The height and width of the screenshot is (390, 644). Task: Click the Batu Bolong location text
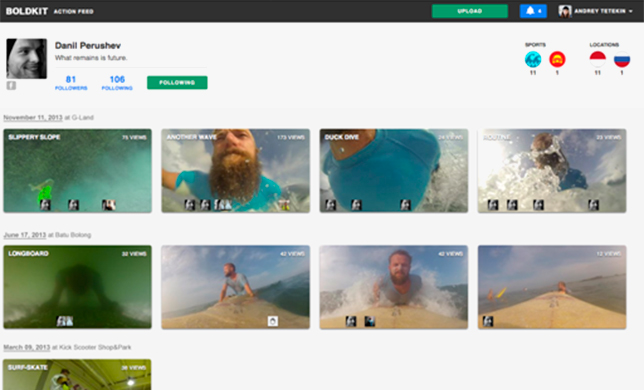(73, 235)
